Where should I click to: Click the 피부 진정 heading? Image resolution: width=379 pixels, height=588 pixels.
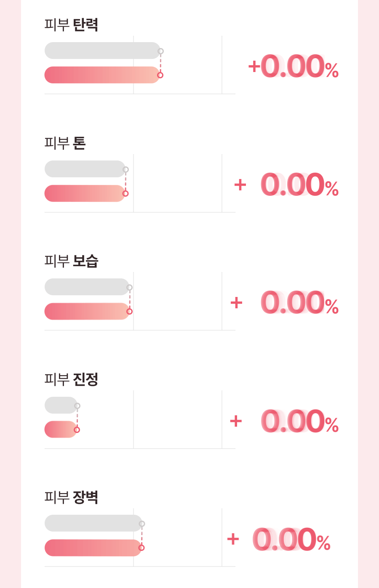71,379
